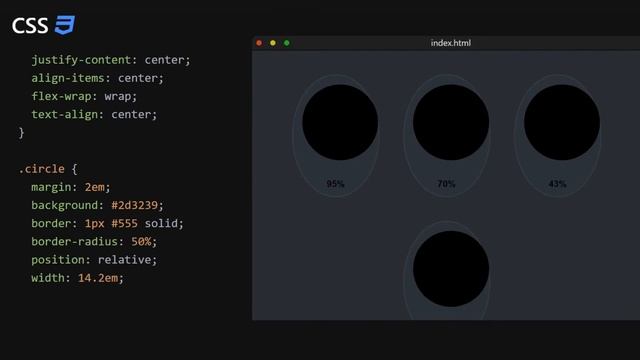Click the border-radius: 50%; code line
The image size is (640, 360).
94,242
